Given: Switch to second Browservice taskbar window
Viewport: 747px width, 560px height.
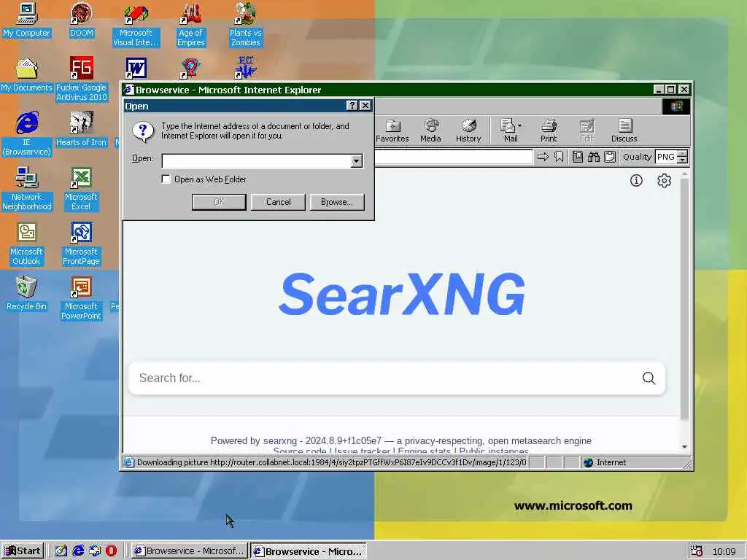Looking at the screenshot, I should [309, 551].
